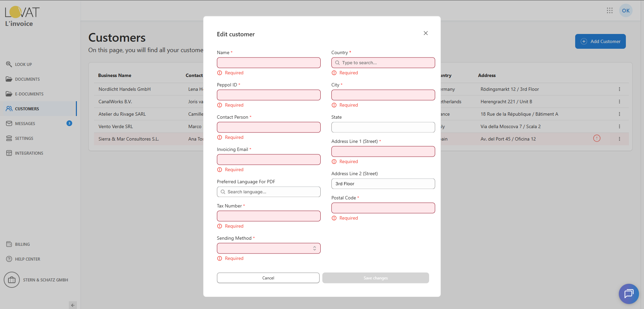
Task: Click into the Invoicing Email field
Action: point(269,159)
